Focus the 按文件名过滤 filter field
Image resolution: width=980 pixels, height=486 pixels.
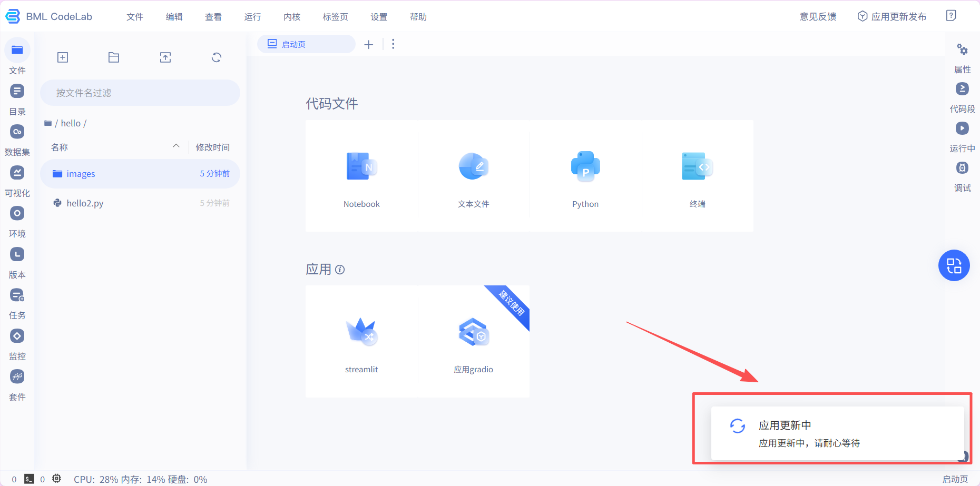pyautogui.click(x=140, y=93)
